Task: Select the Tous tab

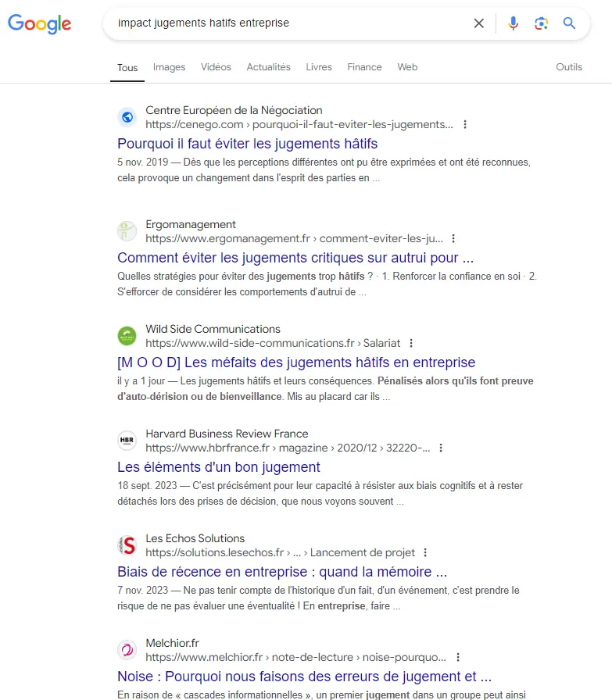Action: (127, 68)
